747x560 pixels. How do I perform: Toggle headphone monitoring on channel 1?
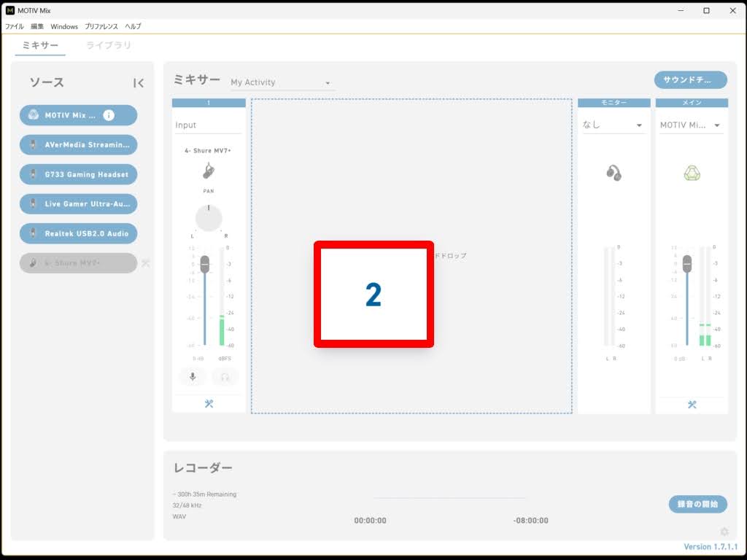point(225,377)
